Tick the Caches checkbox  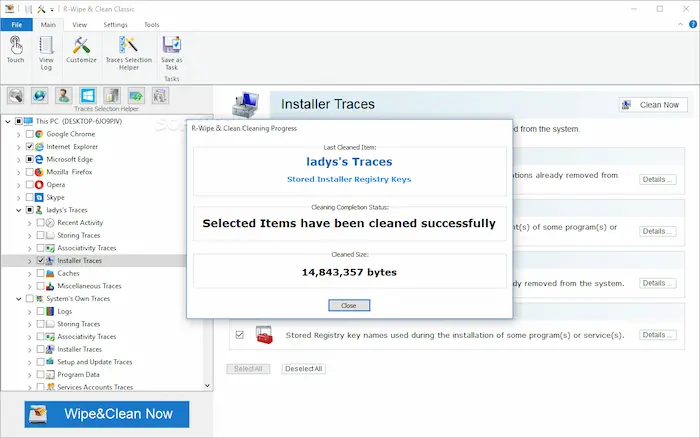41,273
